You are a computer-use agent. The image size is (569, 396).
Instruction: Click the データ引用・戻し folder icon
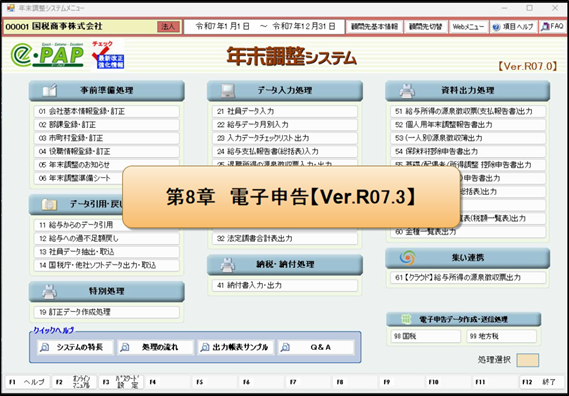tap(49, 204)
